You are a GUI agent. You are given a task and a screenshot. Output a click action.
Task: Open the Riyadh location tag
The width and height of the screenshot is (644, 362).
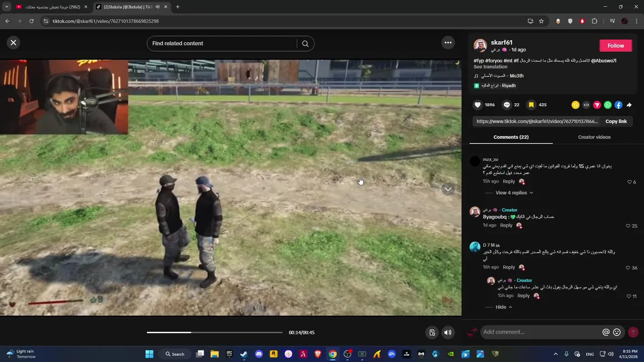(499, 86)
